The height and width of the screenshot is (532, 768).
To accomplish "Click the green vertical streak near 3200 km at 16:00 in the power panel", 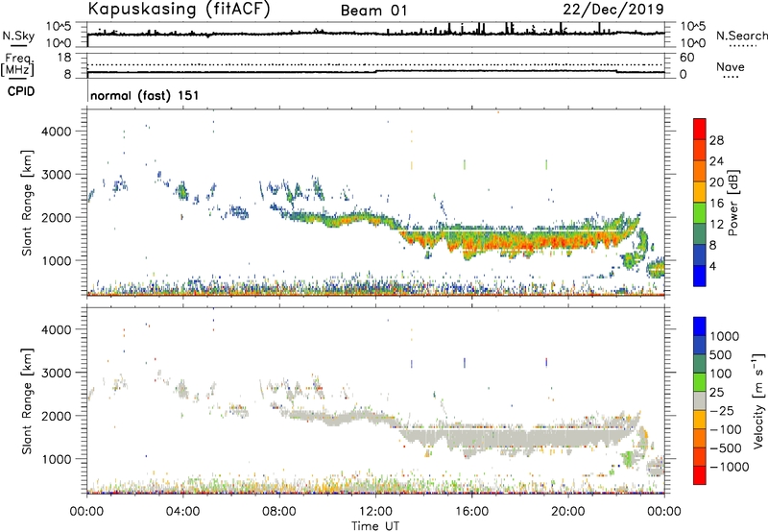I will click(465, 164).
